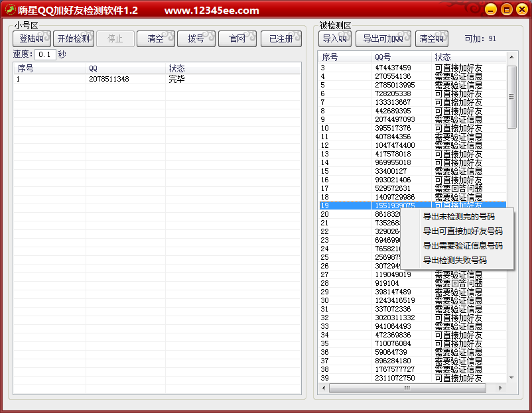Viewport: 532px width, 413px height.
Task: Click highlighted row with QQ 1551939075
Action: 413,205
